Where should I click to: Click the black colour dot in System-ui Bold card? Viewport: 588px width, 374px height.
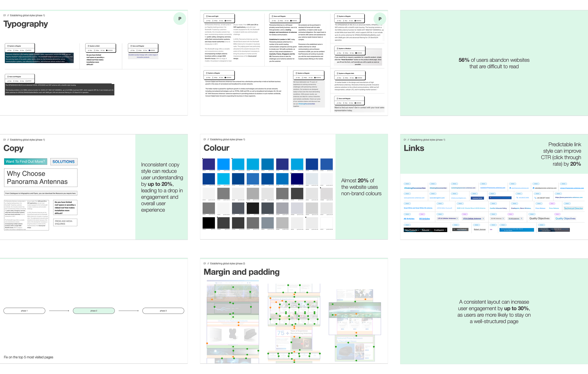click(x=107, y=50)
